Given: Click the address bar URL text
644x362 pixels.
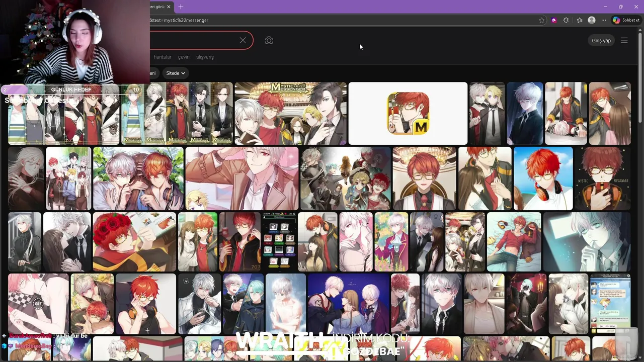Looking at the screenshot, I should tap(179, 20).
